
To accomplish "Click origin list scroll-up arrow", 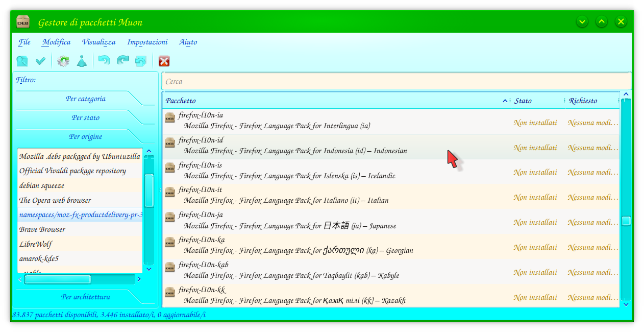I will (x=149, y=151).
